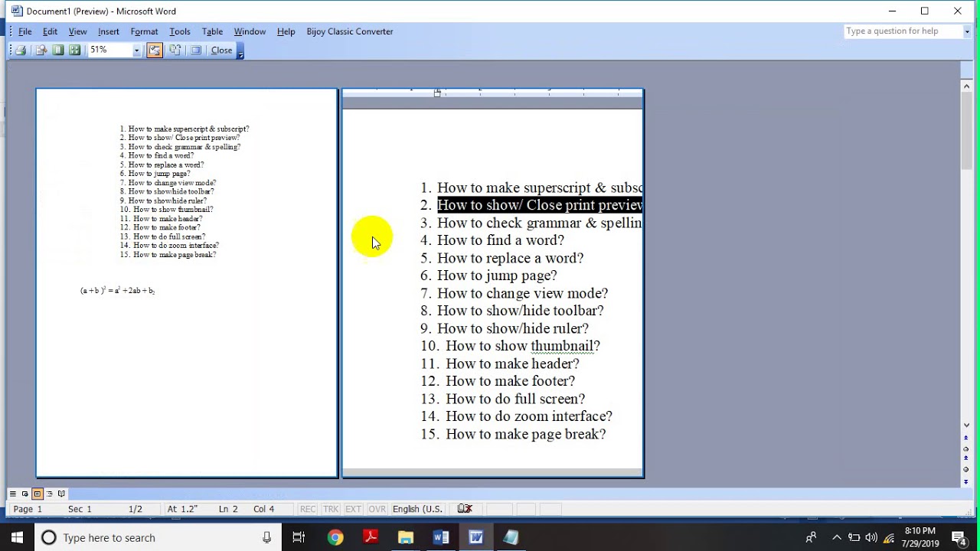Switch to Normal view button
Screen dimensions: 980x551
(x=12, y=494)
